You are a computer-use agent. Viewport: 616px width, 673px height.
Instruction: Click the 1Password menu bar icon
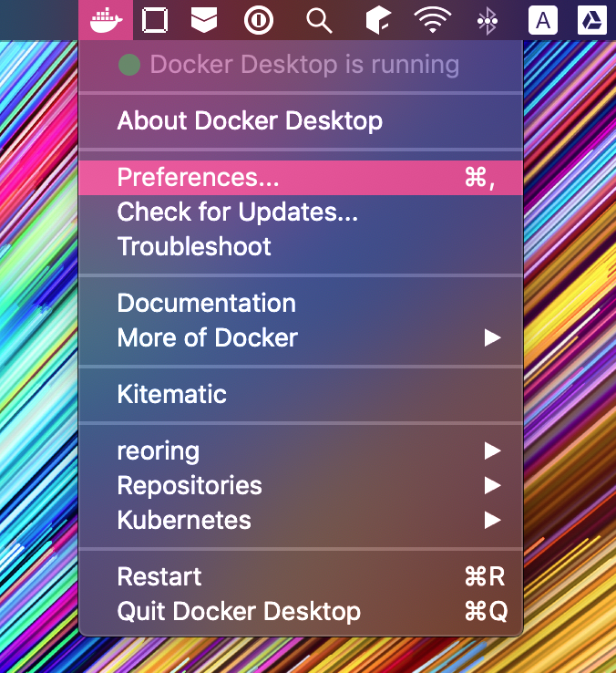click(x=258, y=20)
